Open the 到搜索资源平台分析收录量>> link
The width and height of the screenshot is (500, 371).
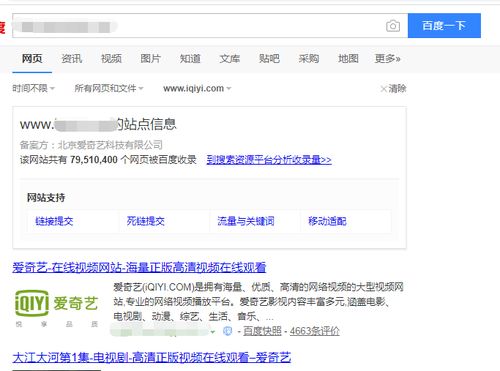(x=269, y=160)
